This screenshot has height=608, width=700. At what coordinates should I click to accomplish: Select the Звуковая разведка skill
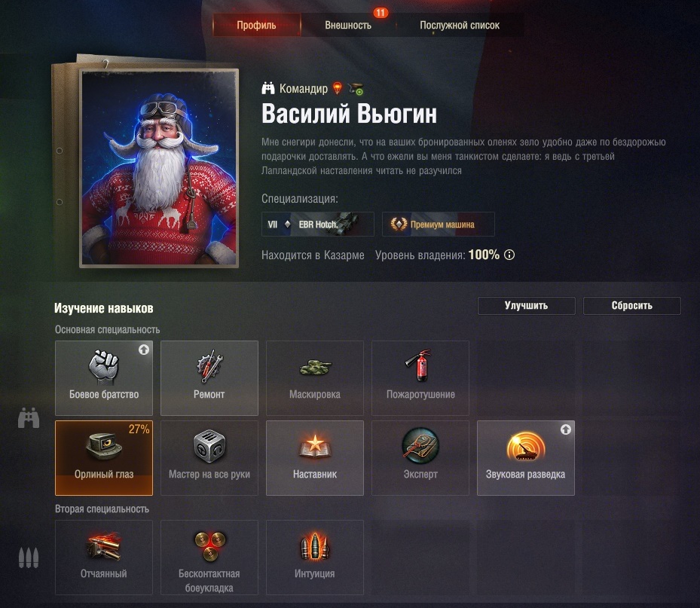526,458
